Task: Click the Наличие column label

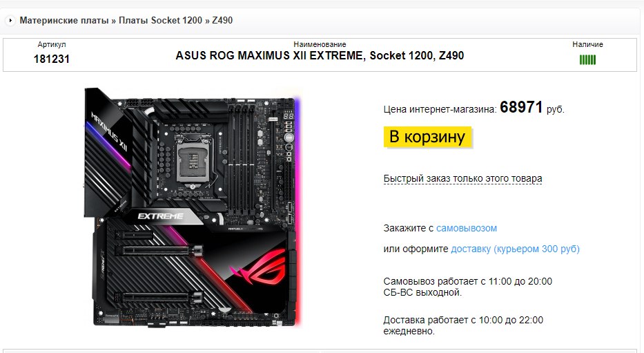Action: pos(587,44)
